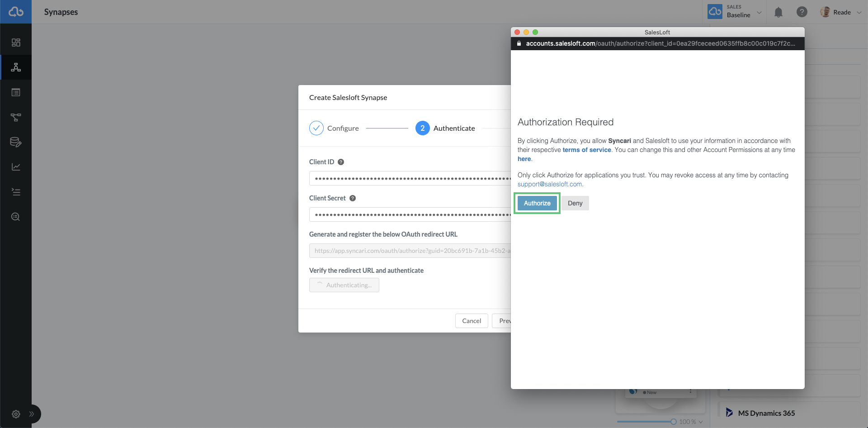
Task: Open the dashboard grid icon in sidebar
Action: [x=16, y=43]
